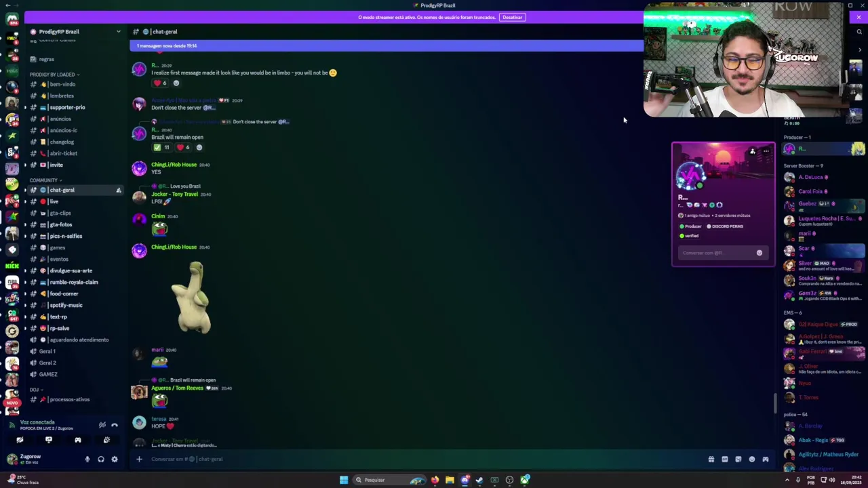Open user settings gear icon
Viewport: 868px width, 488px height.
coord(115,460)
